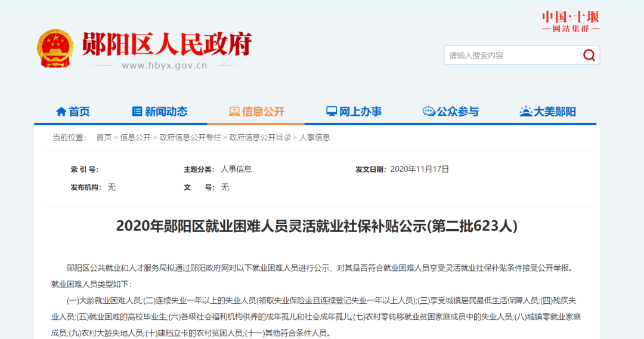The height and width of the screenshot is (339, 644).
Task: Open 政府信息公开专栏 breadcrumb link
Action: (x=190, y=137)
